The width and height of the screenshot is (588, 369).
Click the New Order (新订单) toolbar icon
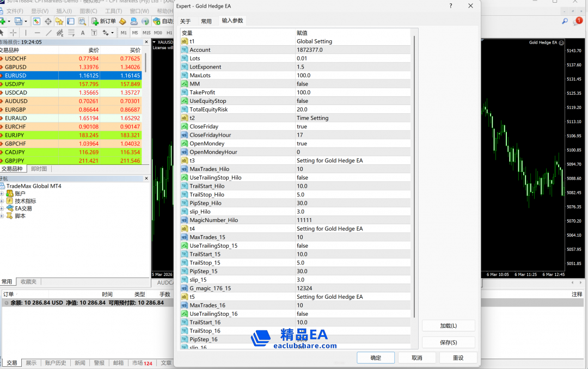[103, 21]
